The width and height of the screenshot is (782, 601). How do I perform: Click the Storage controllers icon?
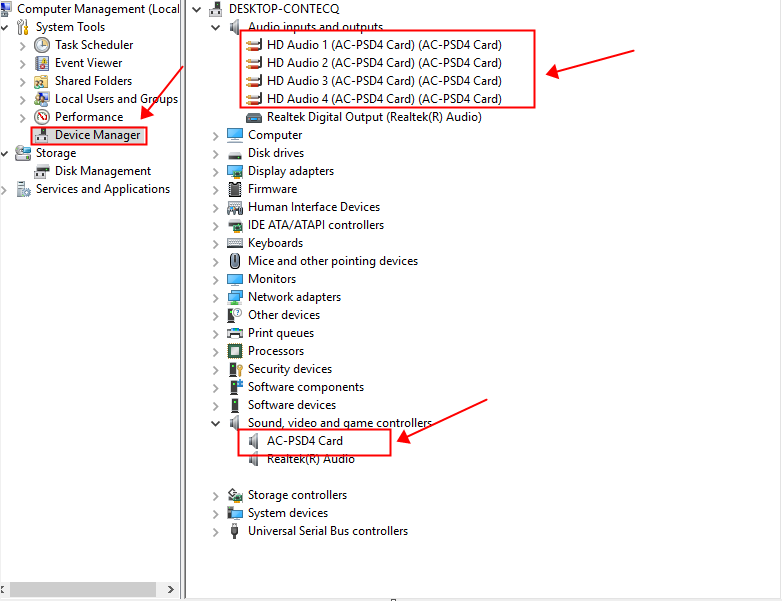(x=235, y=495)
